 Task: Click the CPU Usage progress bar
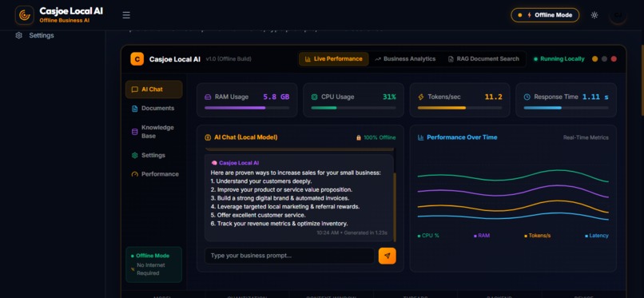click(x=353, y=108)
